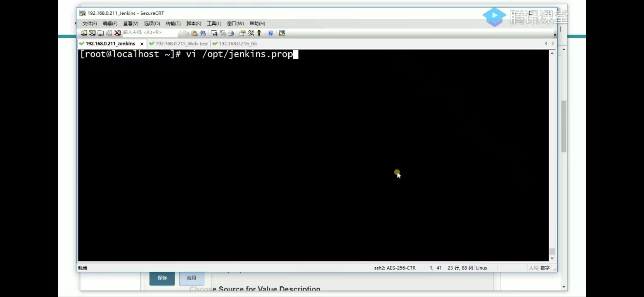The height and width of the screenshot is (297, 644).
Task: Click the Connect toolbar icon
Action: point(84,33)
